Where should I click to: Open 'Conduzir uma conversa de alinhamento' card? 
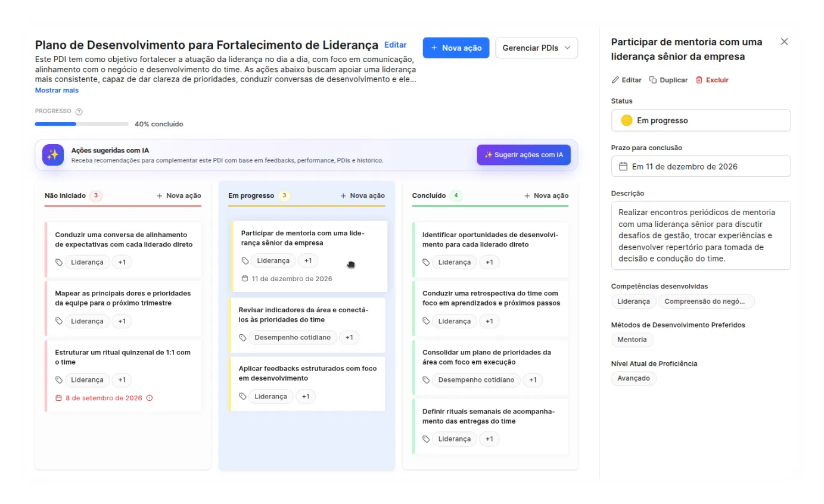[123, 249]
